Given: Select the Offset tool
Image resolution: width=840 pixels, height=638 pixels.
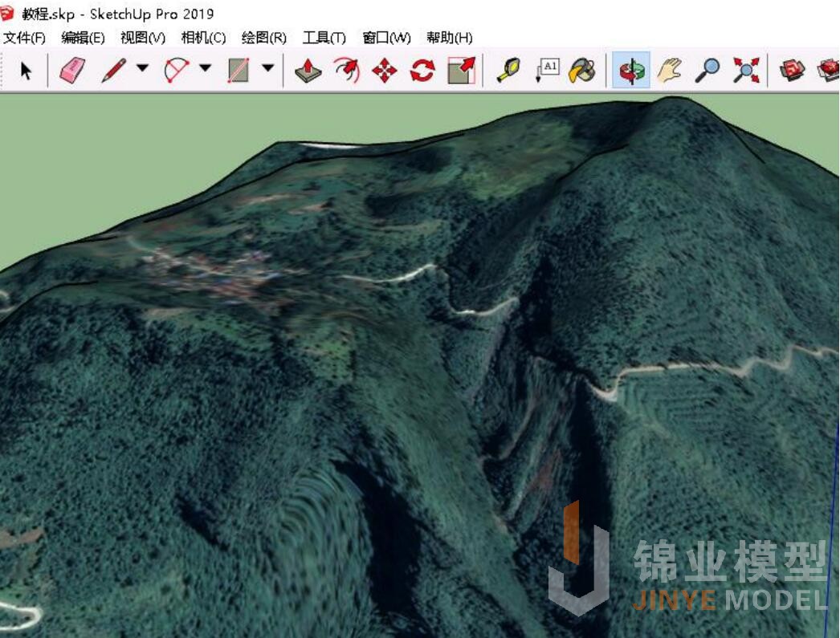Looking at the screenshot, I should coord(346,70).
